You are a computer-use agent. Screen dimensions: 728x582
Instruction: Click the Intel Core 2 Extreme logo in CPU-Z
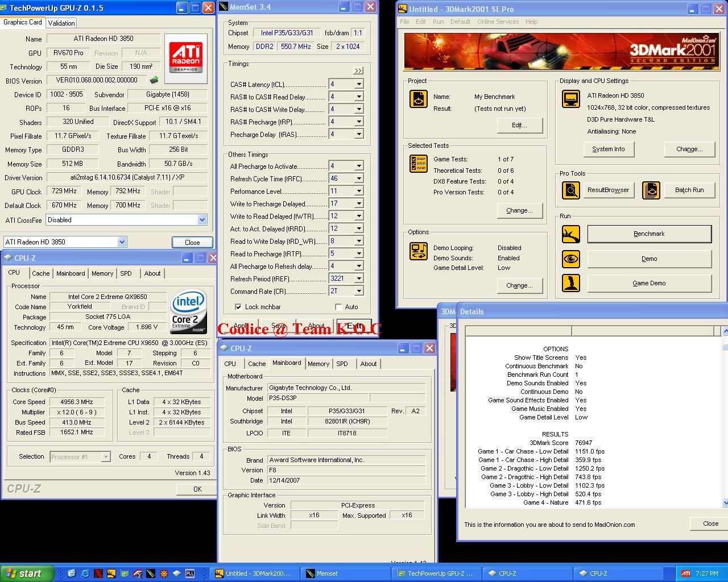point(188,312)
